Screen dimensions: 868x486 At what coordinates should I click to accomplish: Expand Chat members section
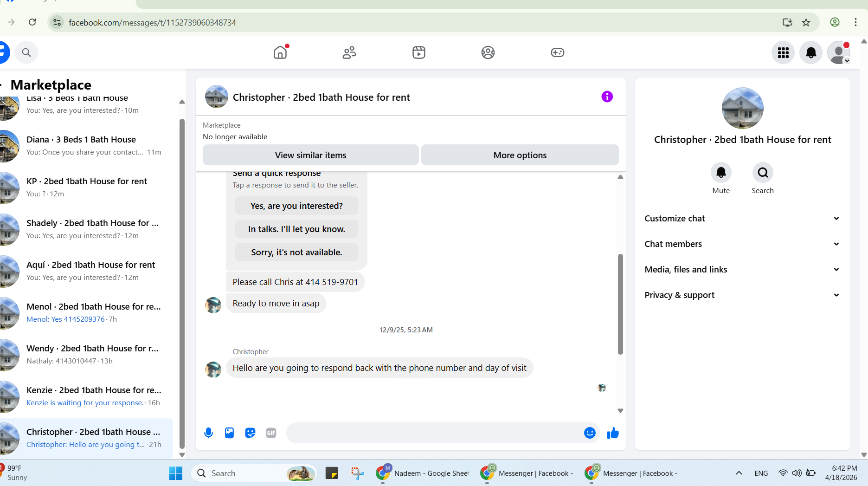pos(742,244)
